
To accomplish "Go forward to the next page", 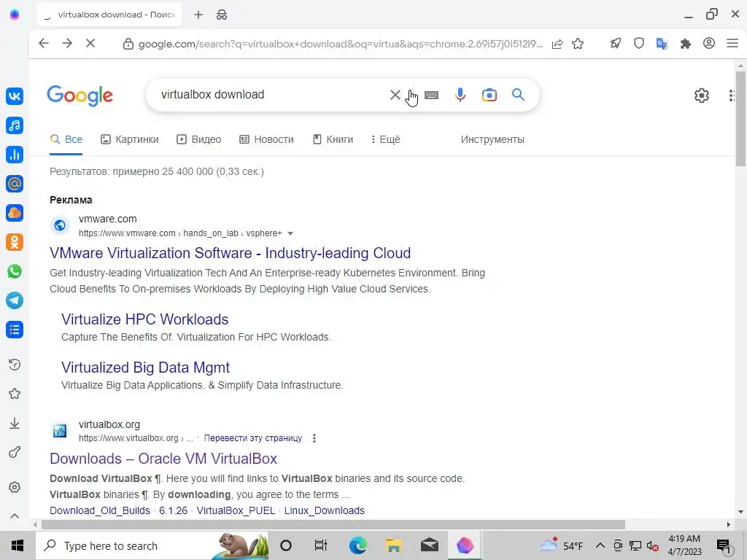I will [67, 43].
